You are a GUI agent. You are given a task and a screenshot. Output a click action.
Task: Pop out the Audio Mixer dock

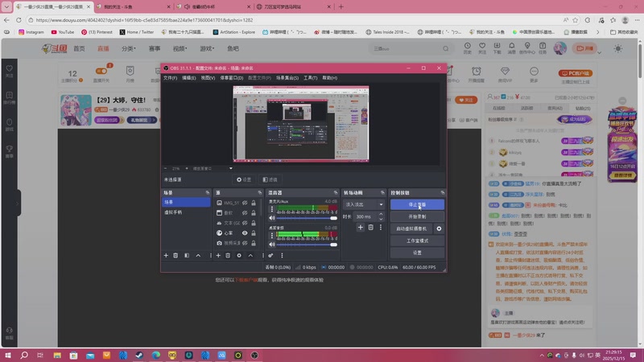point(336,192)
